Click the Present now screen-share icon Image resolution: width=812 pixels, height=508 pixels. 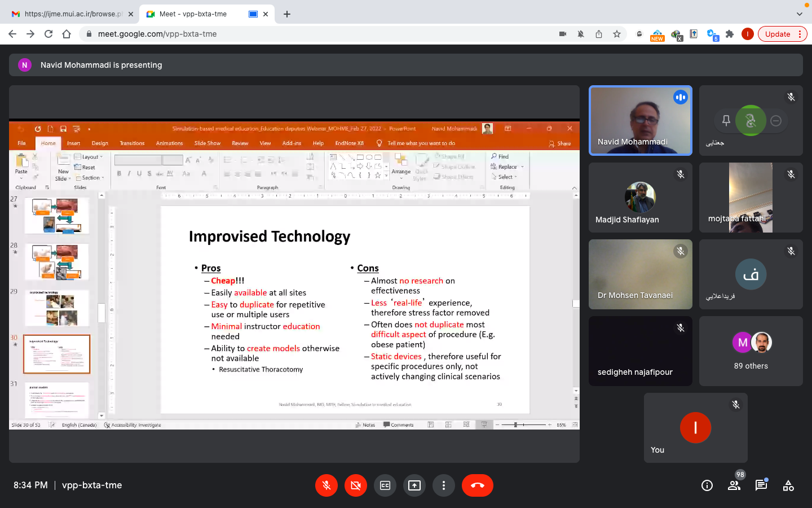coord(414,485)
